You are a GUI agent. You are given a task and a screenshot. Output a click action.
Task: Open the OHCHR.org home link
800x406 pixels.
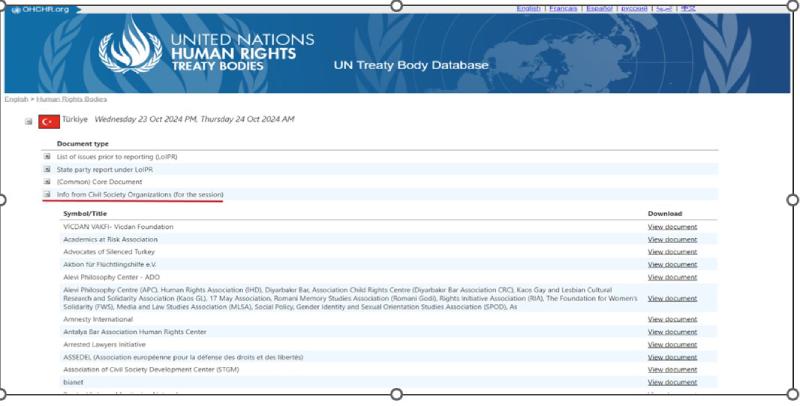(x=40, y=10)
